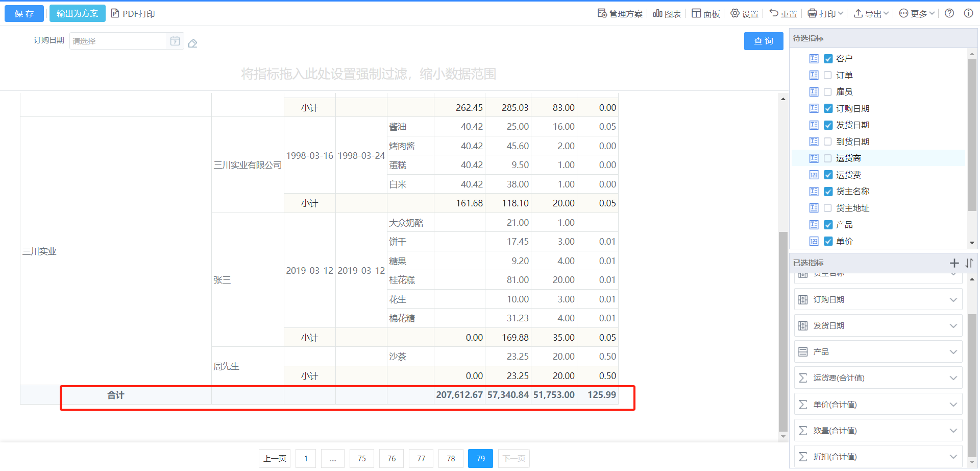
Task: Enable the 货主地址 checkbox
Action: click(x=828, y=208)
